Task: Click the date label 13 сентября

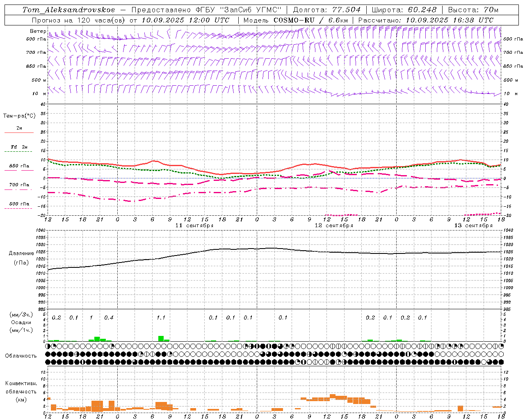Action: point(473,226)
